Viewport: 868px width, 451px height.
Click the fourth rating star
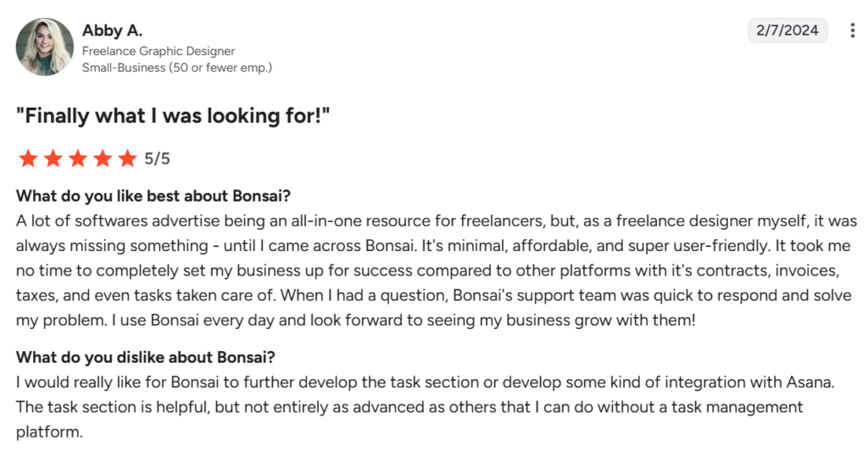[x=103, y=159]
